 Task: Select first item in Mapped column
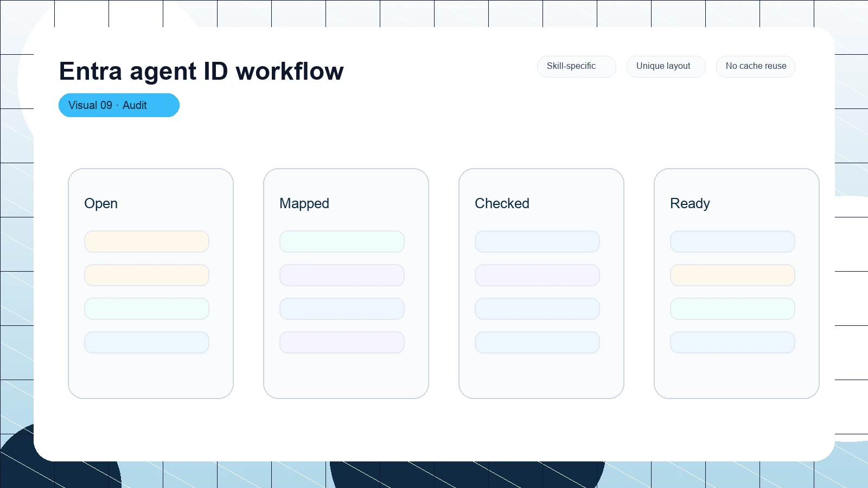(x=342, y=241)
